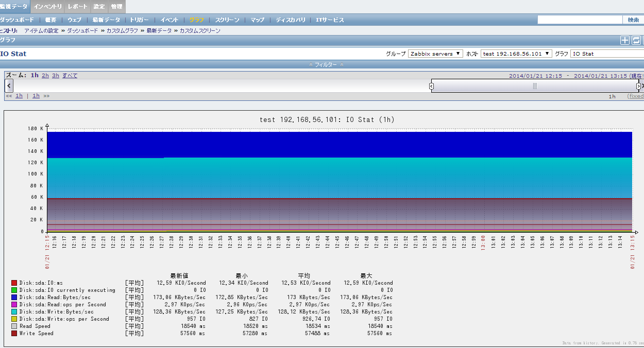This screenshot has height=348, width=644.
Task: Open 概要 in the submenu
Action: pos(50,20)
